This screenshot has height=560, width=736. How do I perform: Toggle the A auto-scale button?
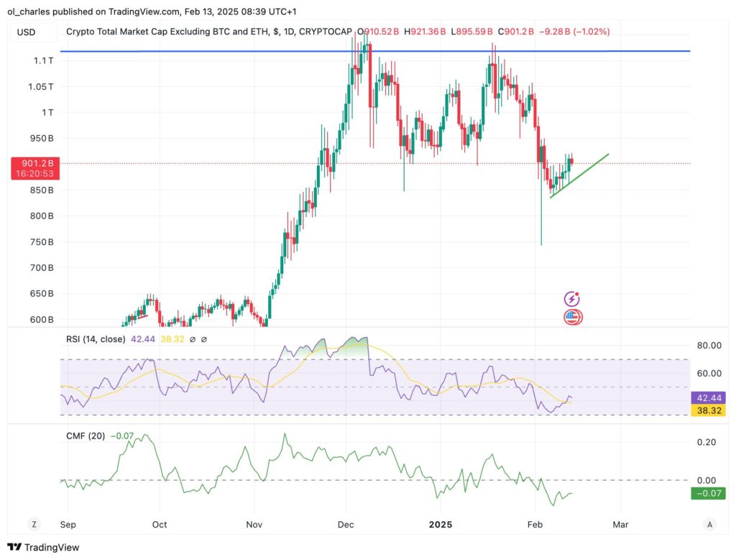pos(710,525)
